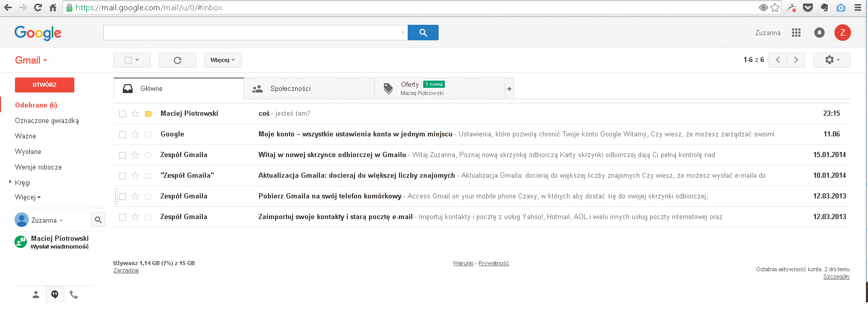This screenshot has width=868, height=324.
Task: Open the Google apps grid
Action: pyautogui.click(x=796, y=33)
